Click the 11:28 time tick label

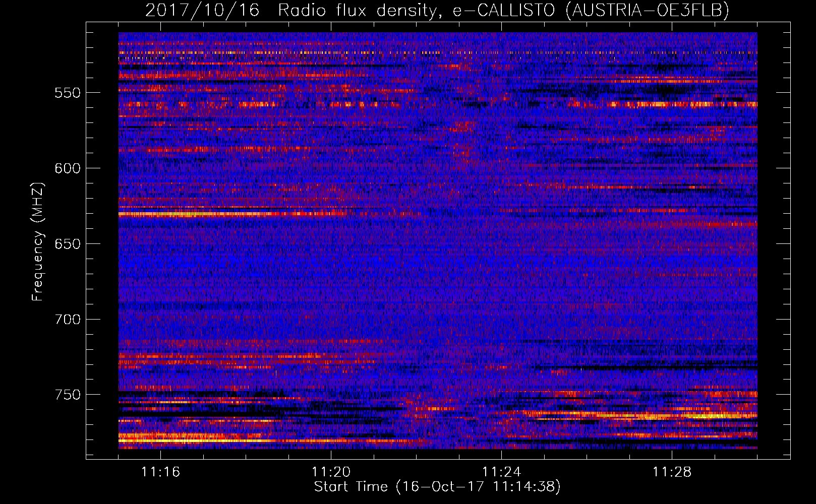coord(672,472)
